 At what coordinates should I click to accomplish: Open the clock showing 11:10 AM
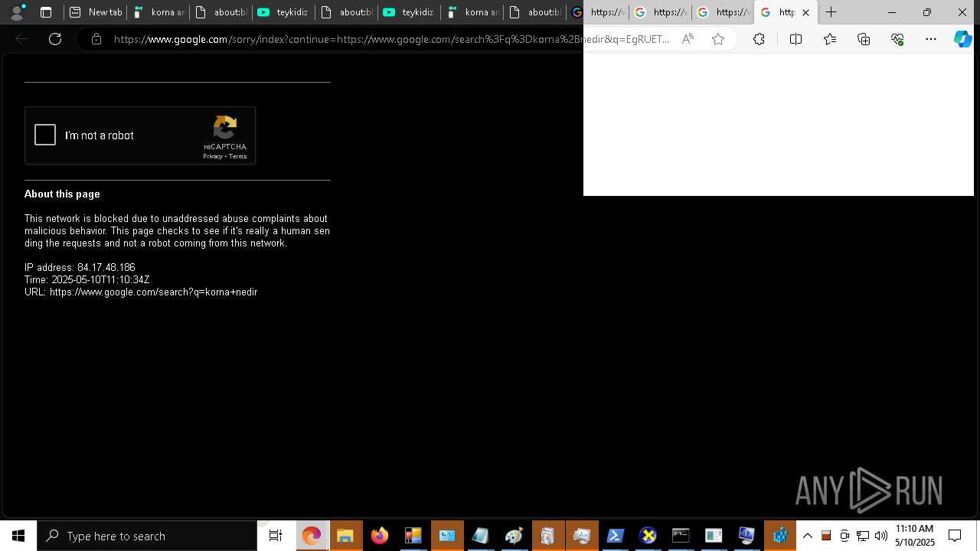[914, 536]
